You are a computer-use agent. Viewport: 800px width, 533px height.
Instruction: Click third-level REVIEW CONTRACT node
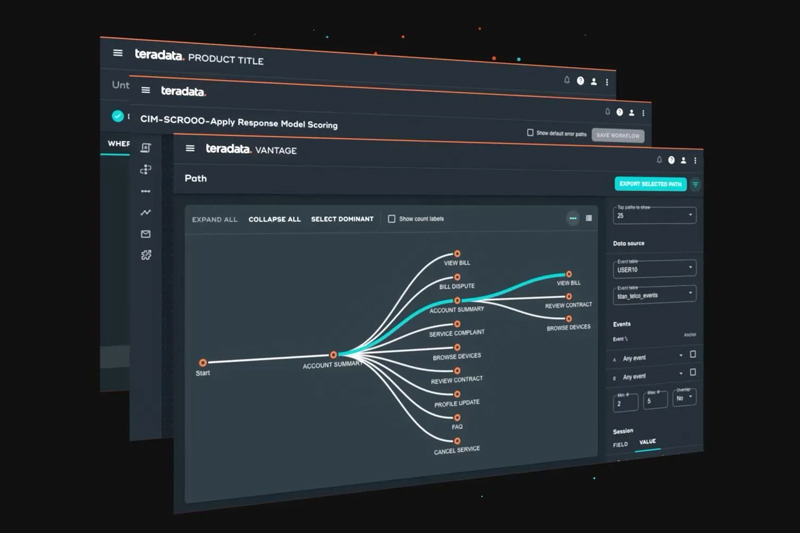coord(569,296)
